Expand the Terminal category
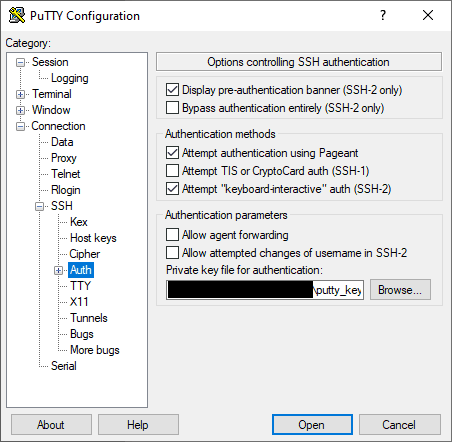Screen dimensions: 452x442 pos(21,94)
